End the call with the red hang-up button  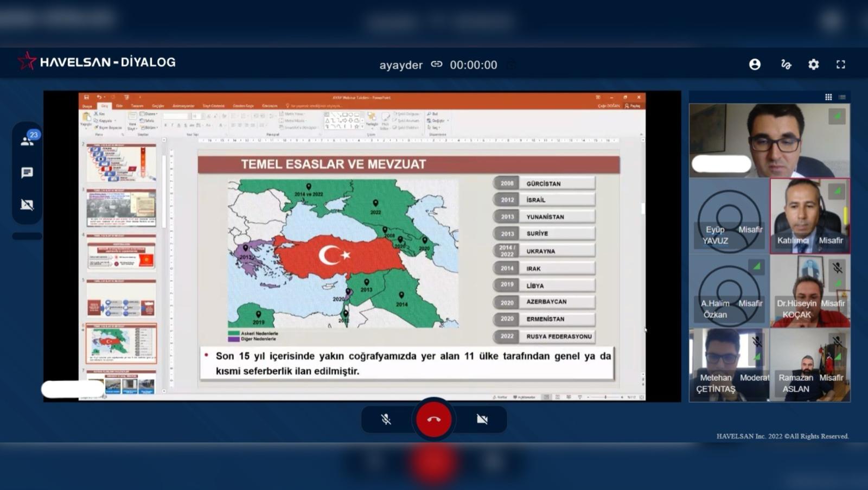pyautogui.click(x=433, y=419)
